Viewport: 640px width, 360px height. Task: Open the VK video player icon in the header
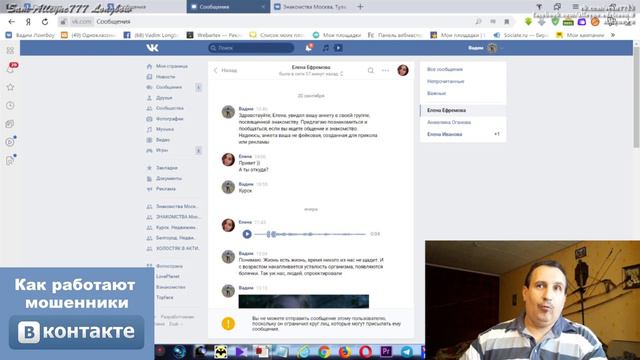coord(338,48)
